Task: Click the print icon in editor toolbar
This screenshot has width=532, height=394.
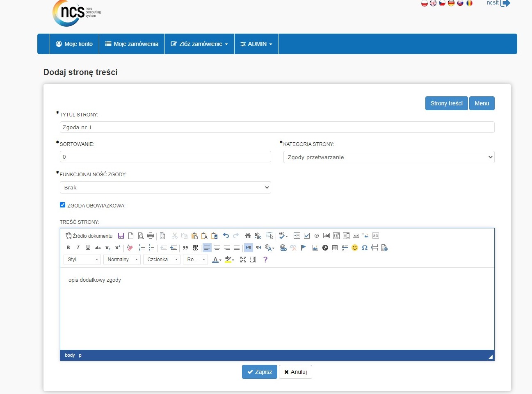Action: click(x=151, y=236)
